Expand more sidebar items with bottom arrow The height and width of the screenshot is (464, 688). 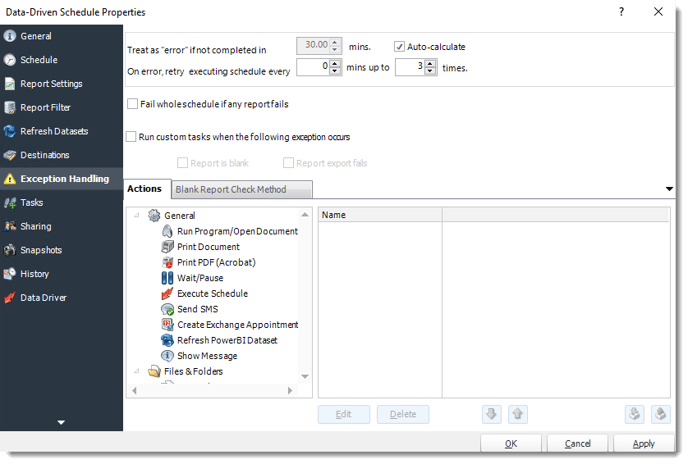point(61,422)
